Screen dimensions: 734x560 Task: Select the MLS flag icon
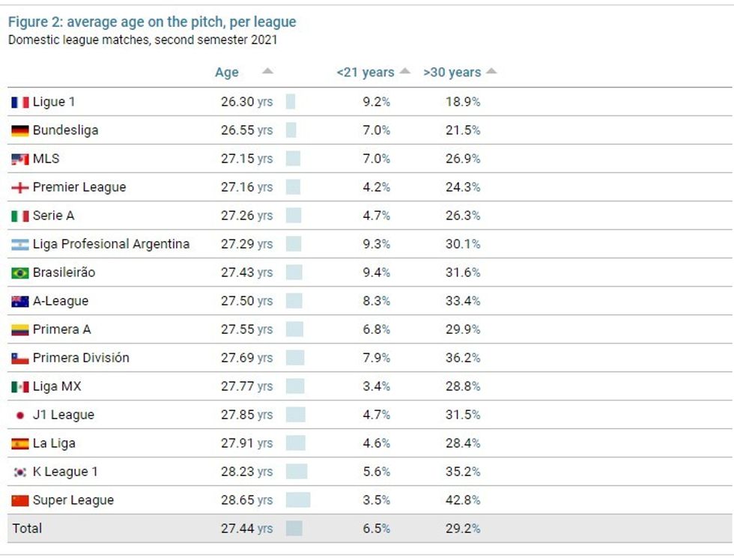[x=20, y=159]
